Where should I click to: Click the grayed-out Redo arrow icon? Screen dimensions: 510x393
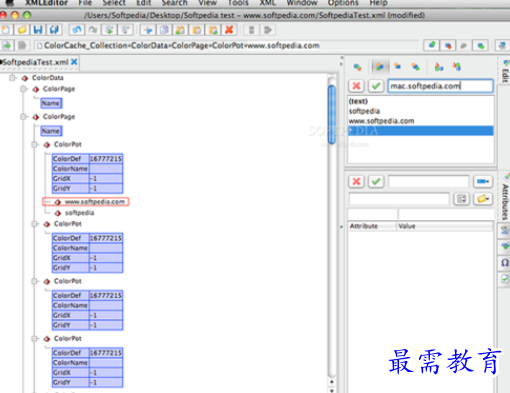pyautogui.click(x=92, y=30)
